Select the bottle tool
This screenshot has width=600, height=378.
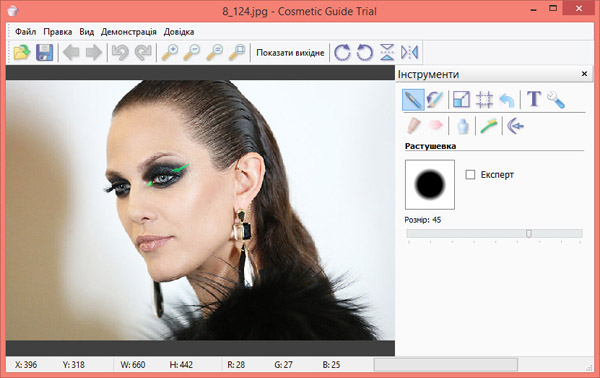point(463,125)
